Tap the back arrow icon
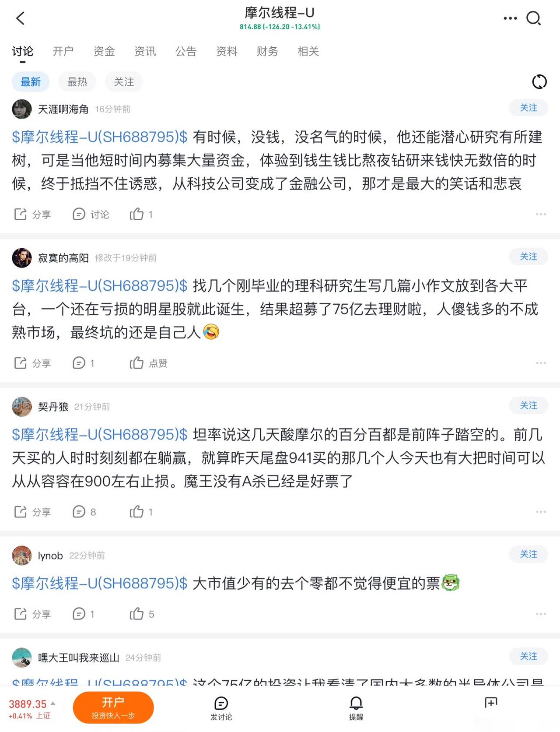This screenshot has width=560, height=732. pyautogui.click(x=21, y=18)
